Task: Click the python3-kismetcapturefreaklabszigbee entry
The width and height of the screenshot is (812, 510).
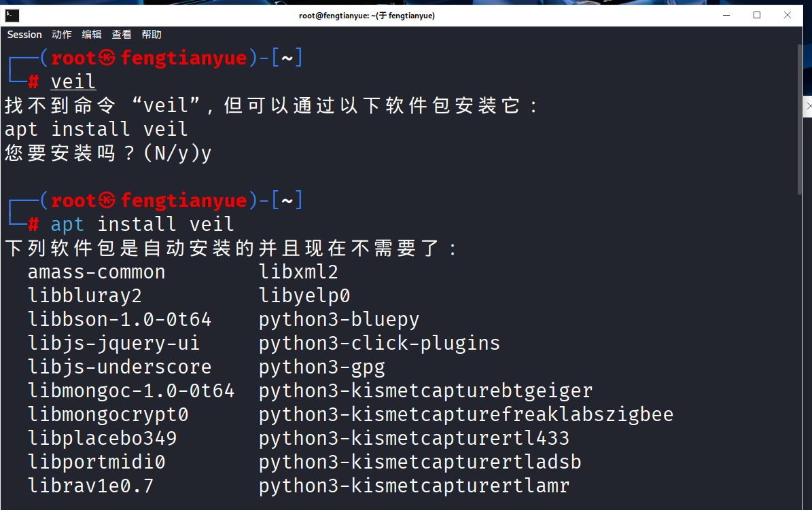Action: [x=465, y=415]
